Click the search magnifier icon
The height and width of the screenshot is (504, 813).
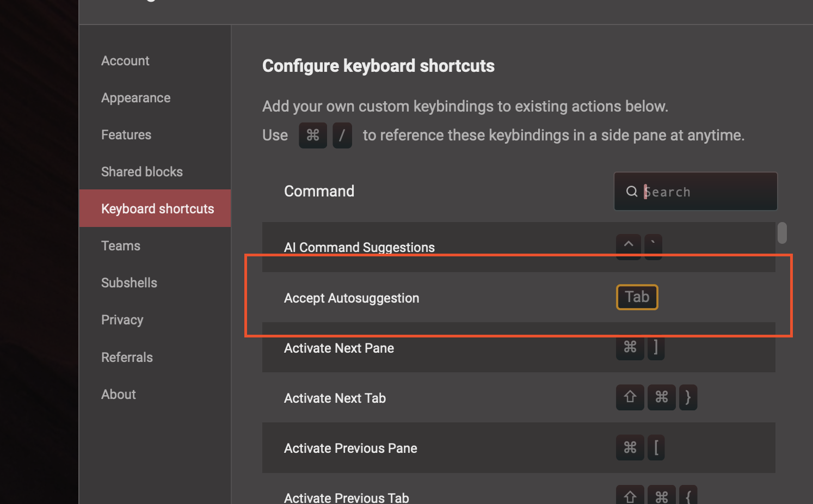click(631, 192)
